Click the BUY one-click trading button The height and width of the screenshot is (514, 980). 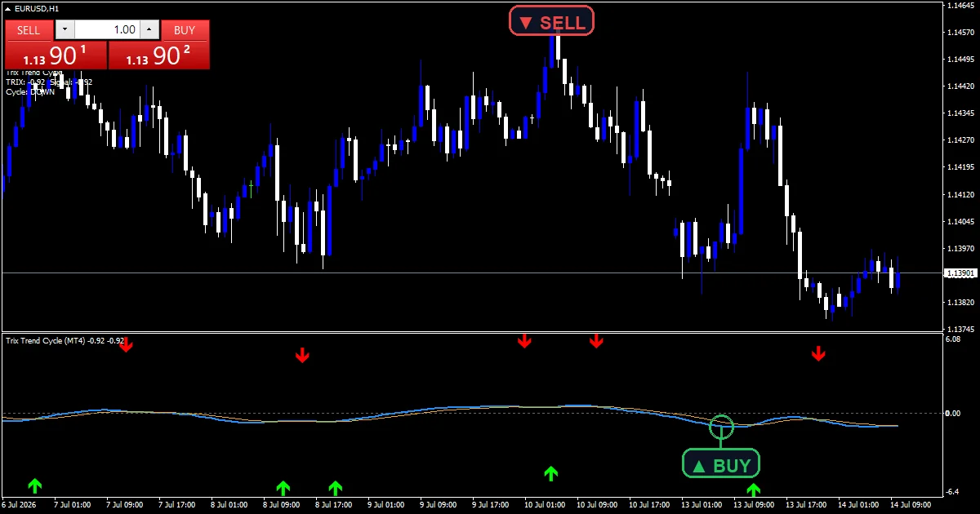[x=185, y=30]
